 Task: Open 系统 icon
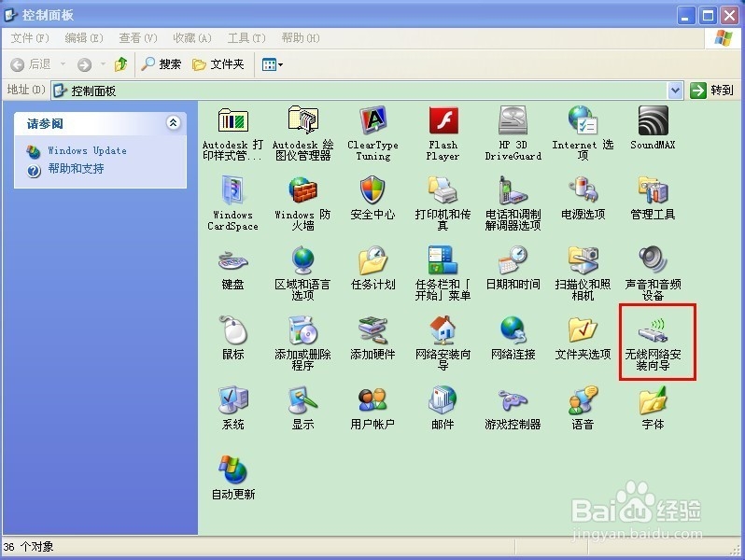click(232, 399)
